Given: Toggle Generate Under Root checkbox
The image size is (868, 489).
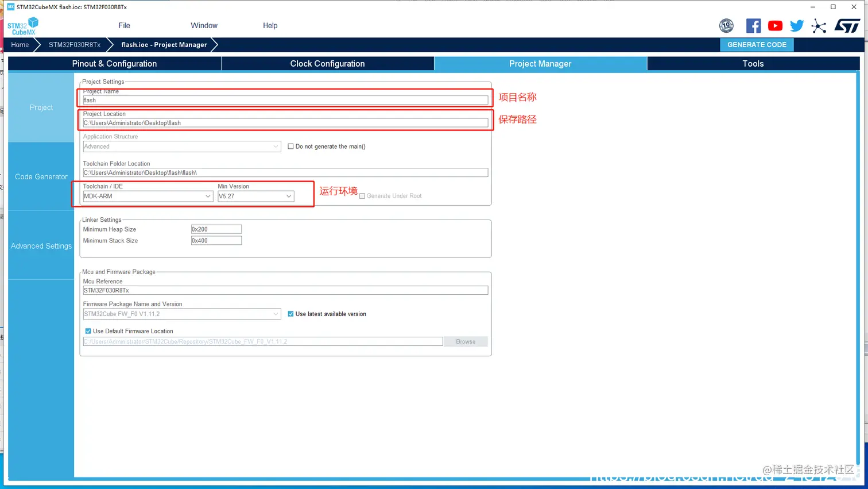Looking at the screenshot, I should (362, 196).
